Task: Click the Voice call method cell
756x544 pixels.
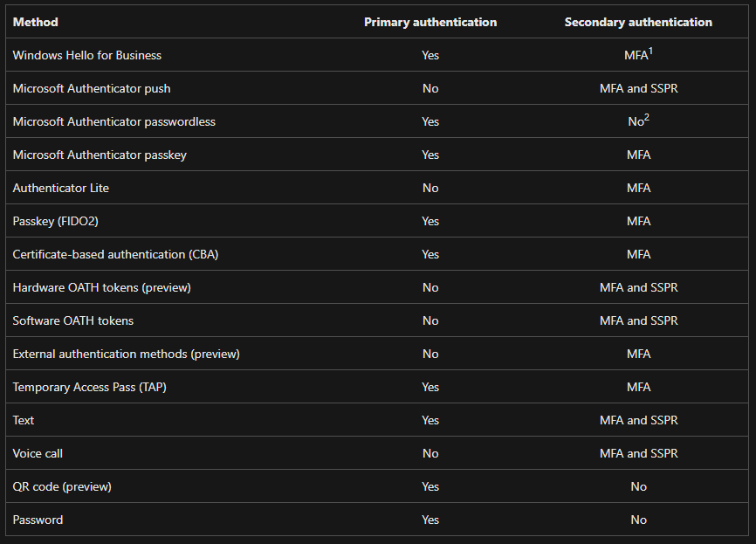Action: point(38,453)
